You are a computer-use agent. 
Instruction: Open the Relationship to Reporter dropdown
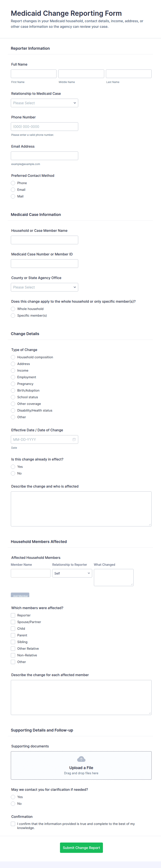pyautogui.click(x=72, y=573)
